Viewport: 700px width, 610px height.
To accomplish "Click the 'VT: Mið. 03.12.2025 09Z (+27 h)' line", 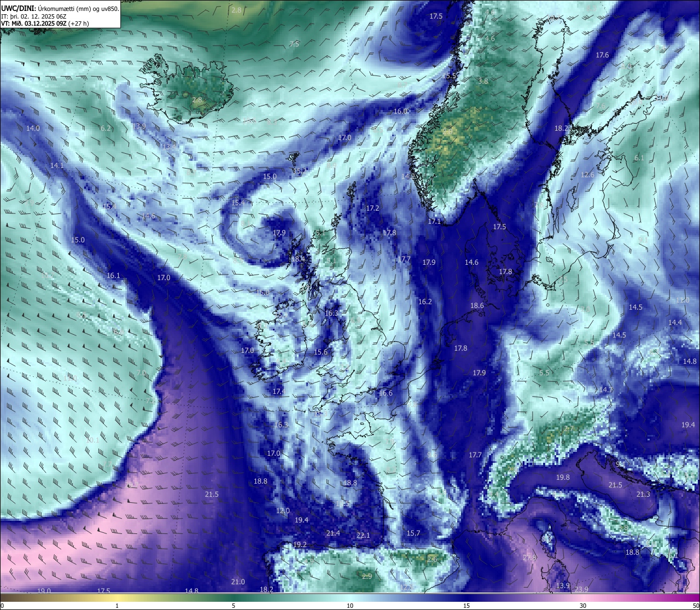I will 45,24.
